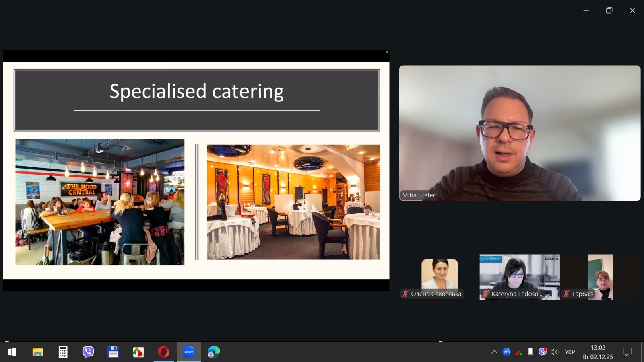Open the Windows Start menu
Image resolution: width=644 pixels, height=362 pixels.
[12, 352]
